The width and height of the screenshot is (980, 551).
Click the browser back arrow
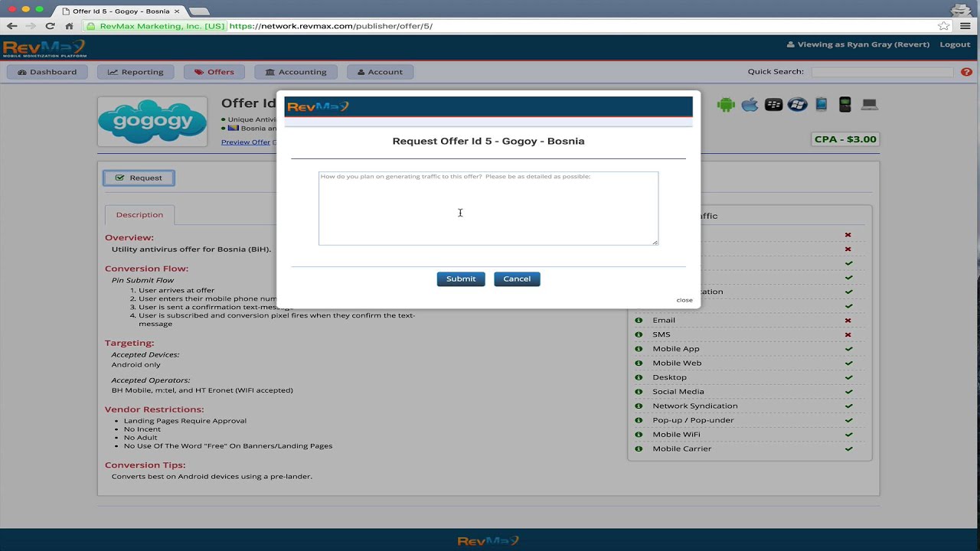click(x=12, y=26)
